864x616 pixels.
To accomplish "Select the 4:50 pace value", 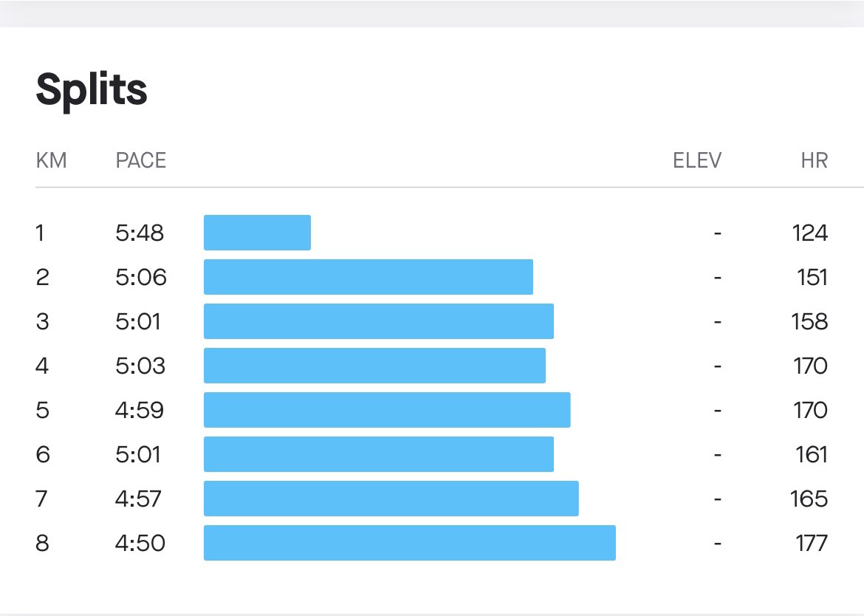I will pos(140,544).
